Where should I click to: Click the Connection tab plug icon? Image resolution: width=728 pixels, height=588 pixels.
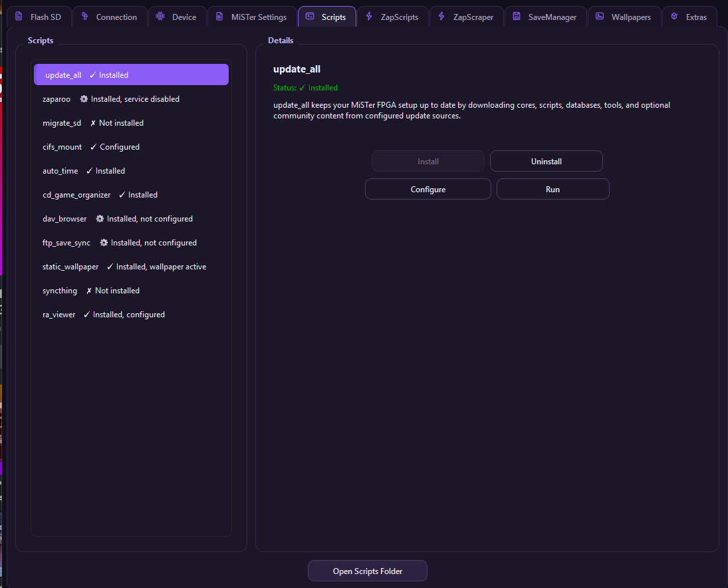[x=84, y=16]
